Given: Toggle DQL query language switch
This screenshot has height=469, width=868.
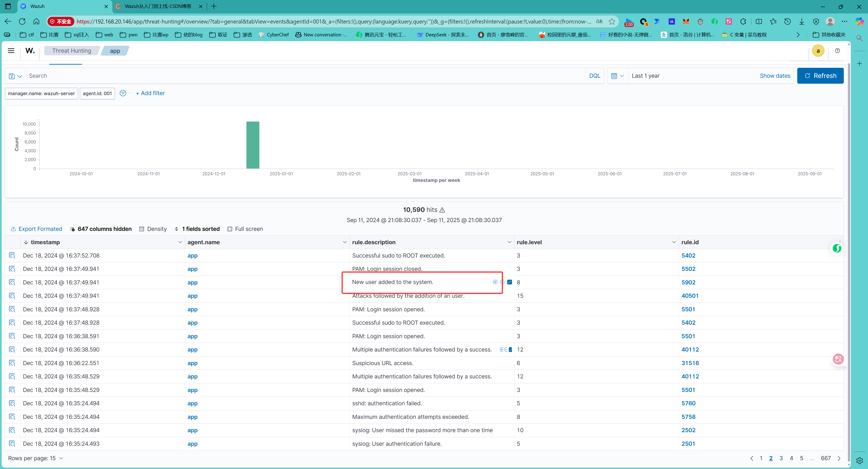Looking at the screenshot, I should pyautogui.click(x=594, y=76).
